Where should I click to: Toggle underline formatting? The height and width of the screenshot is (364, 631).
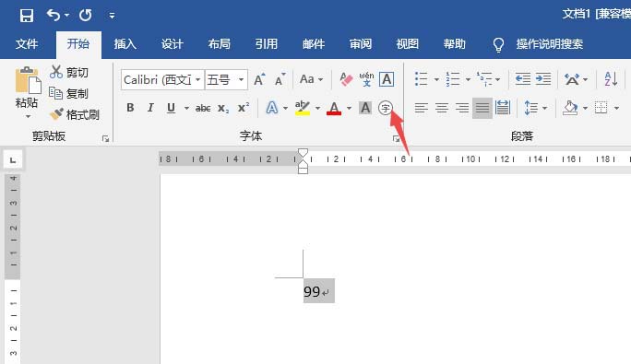pyautogui.click(x=171, y=108)
